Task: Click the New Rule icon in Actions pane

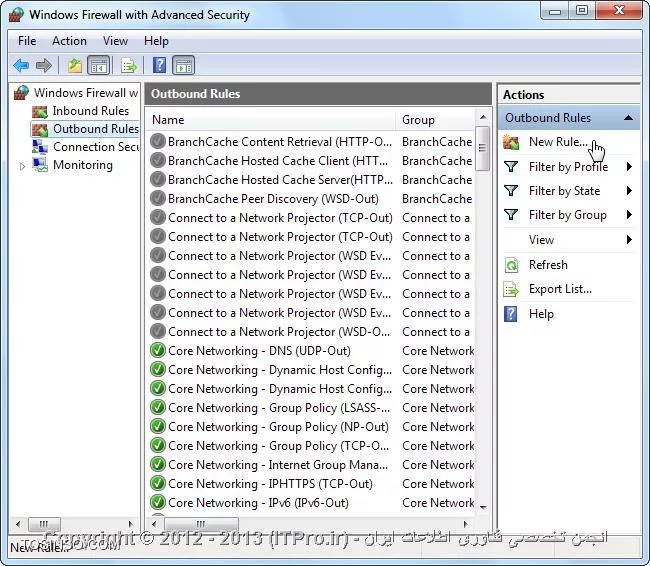Action: click(x=511, y=142)
